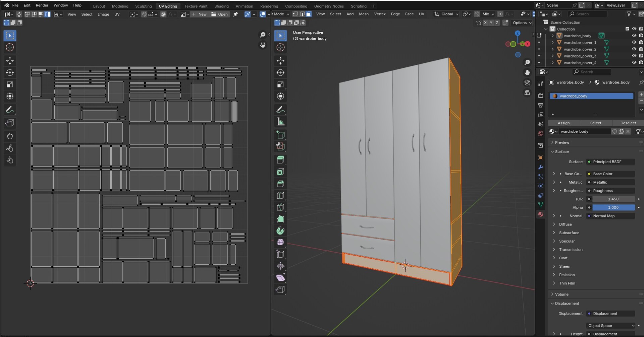Select the Cursor tool in the UV editor
Screen dimensions: 644x337
[x=10, y=48]
